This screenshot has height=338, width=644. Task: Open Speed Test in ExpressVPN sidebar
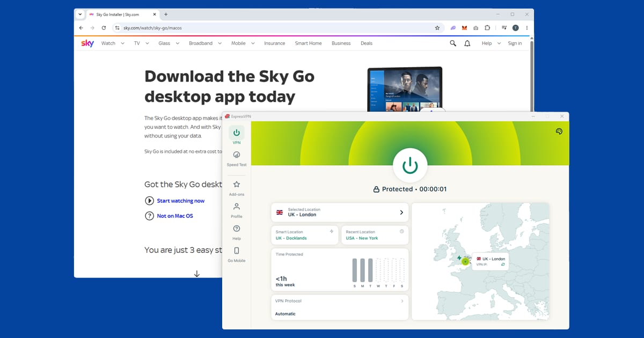(237, 159)
